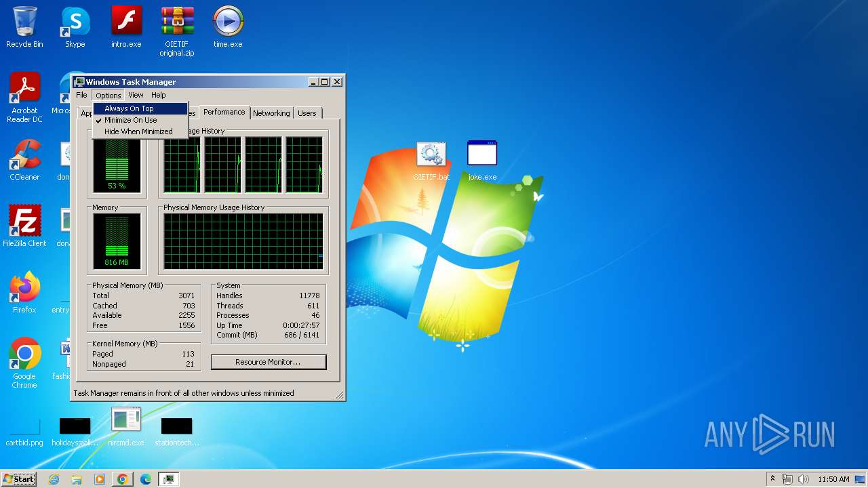Screen dimensions: 868x488
Task: Select the OIETIF original.zip archive
Action: tap(177, 31)
